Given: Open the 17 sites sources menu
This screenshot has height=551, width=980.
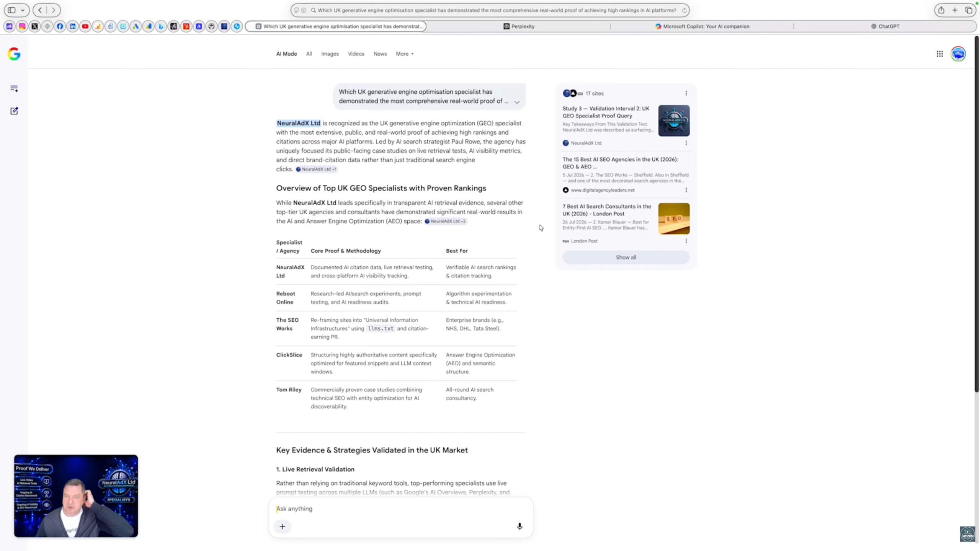Looking at the screenshot, I should [686, 93].
